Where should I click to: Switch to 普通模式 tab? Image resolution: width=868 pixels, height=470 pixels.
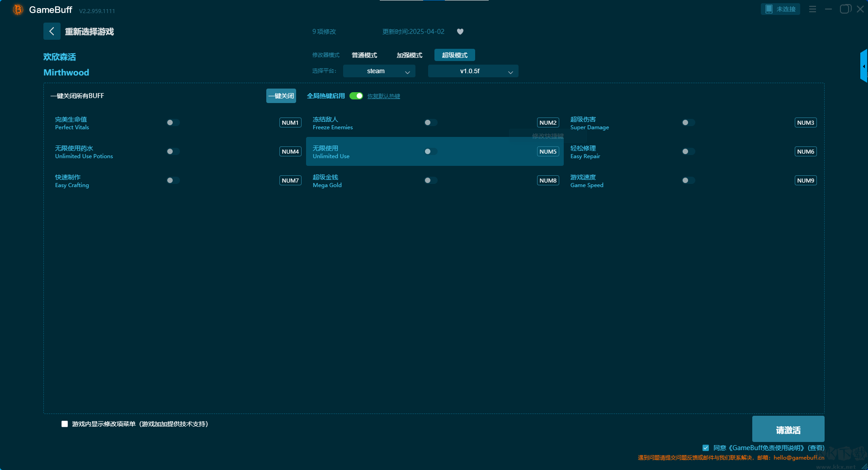click(364, 55)
